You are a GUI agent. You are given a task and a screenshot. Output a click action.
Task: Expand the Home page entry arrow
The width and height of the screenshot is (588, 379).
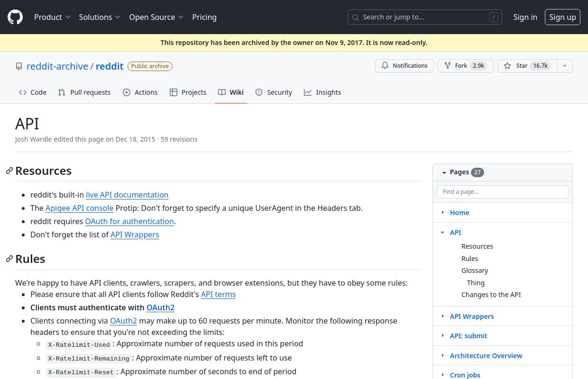click(x=443, y=212)
